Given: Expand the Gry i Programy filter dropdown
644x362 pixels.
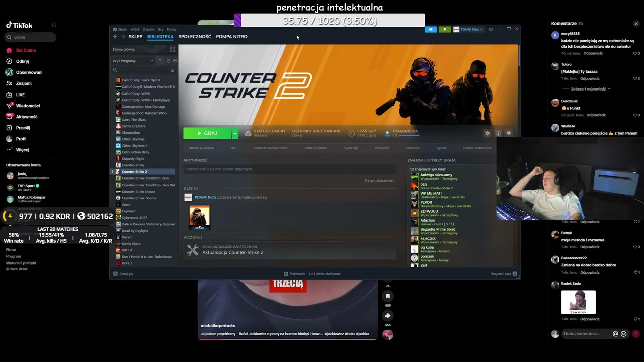Looking at the screenshot, I should [133, 61].
